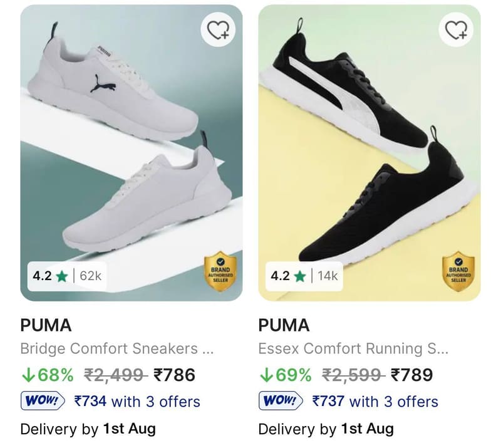Click the WOW! badge under Essex Comfort Running
Screen dimensions: 501x448
point(281,400)
